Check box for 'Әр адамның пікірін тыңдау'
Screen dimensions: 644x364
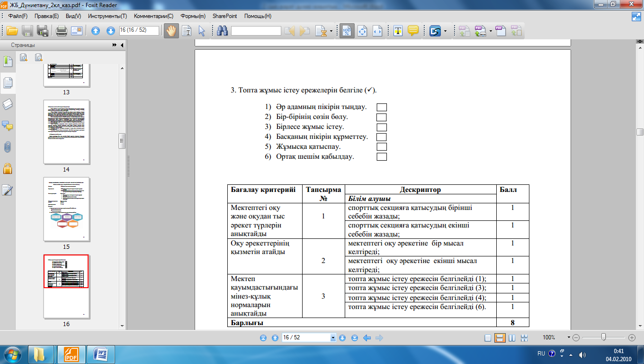[382, 107]
